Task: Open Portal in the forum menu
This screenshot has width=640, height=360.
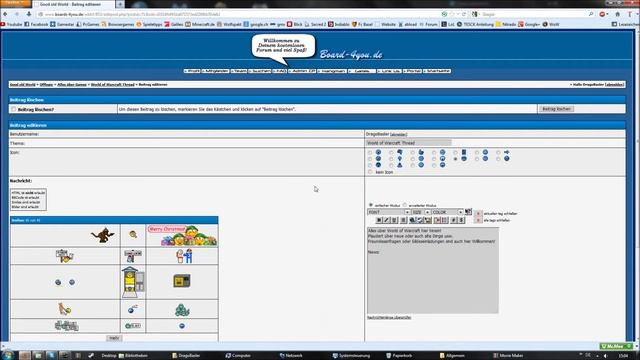Action: 412,71
